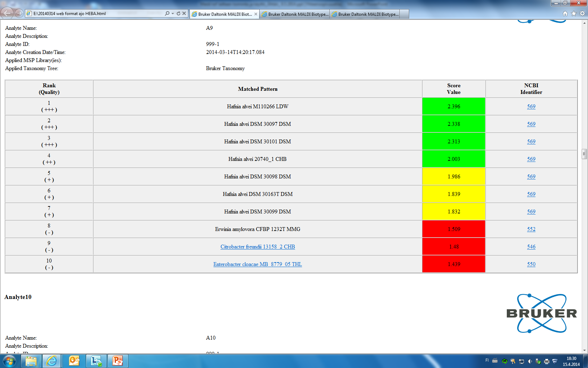Switch to the third Bruker Daltonik MALDI Biotype tab

[364, 14]
